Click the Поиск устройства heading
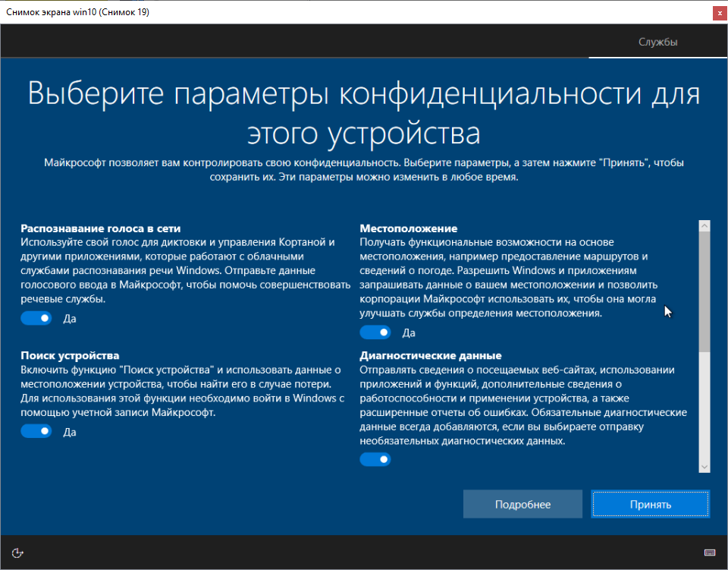Viewport: 728px width, 570px height. 70,355
